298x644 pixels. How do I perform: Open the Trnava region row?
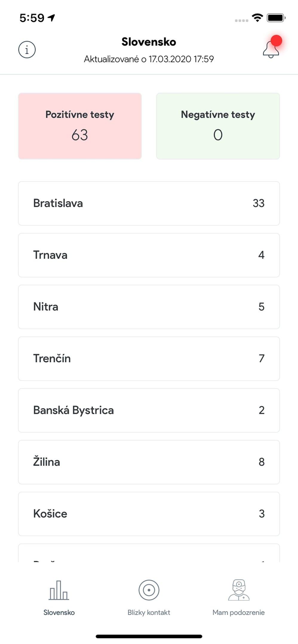(x=149, y=255)
